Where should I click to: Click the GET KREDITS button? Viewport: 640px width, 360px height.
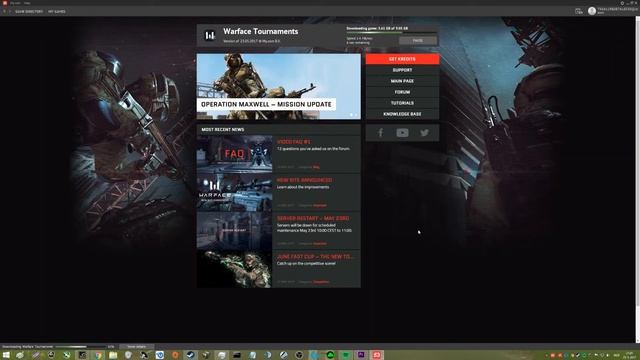coord(402,59)
